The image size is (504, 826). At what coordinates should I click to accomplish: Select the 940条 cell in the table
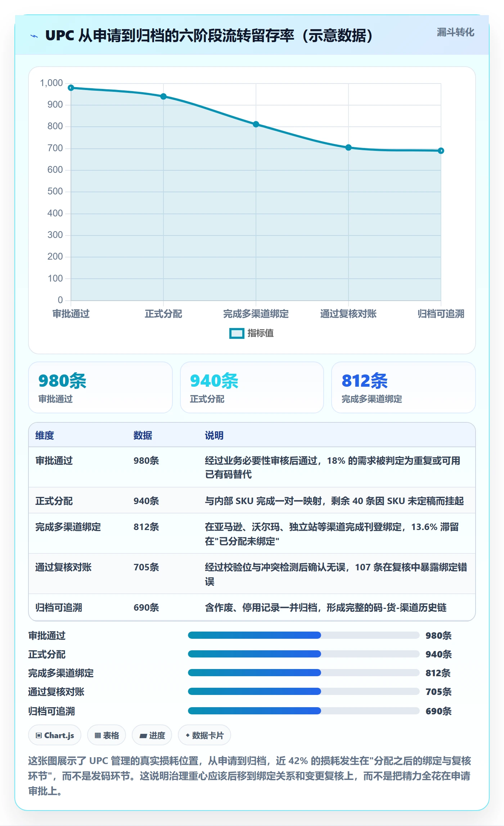point(146,501)
